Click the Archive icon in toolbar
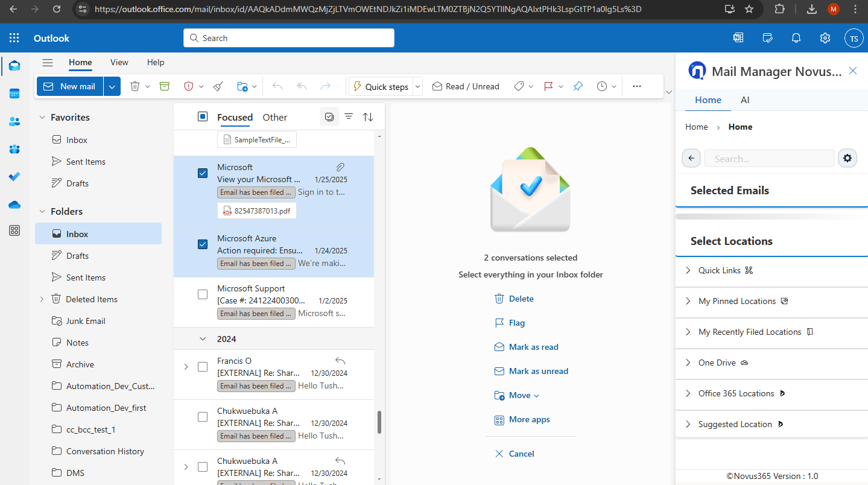Image resolution: width=868 pixels, height=485 pixels. point(165,86)
